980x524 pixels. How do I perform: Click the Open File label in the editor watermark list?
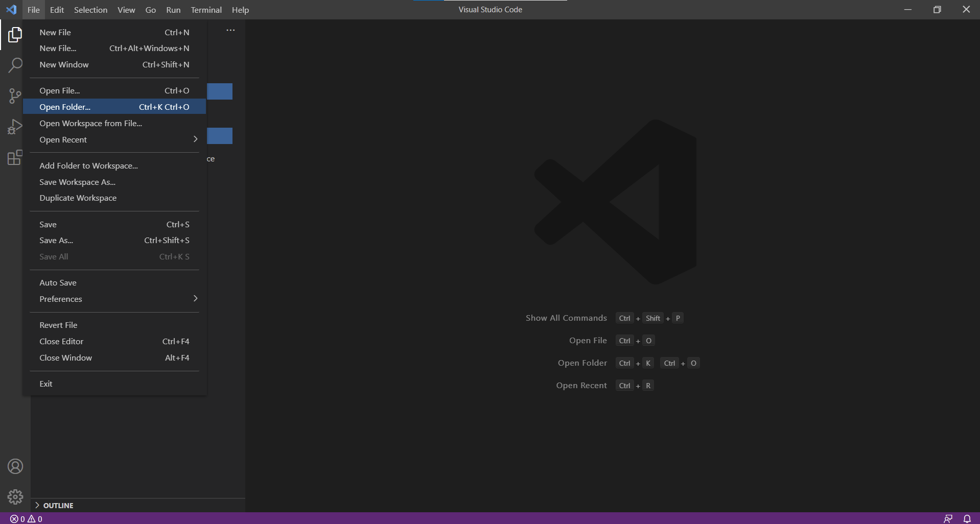point(588,340)
